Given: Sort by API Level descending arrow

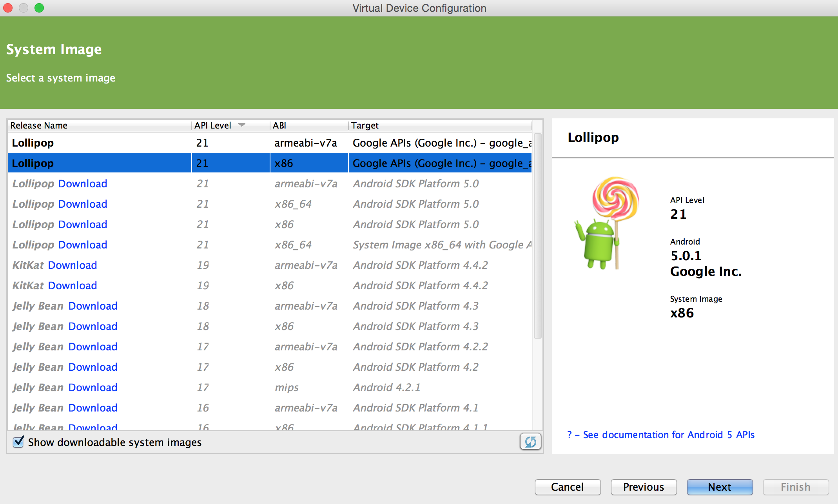Looking at the screenshot, I should coord(242,125).
